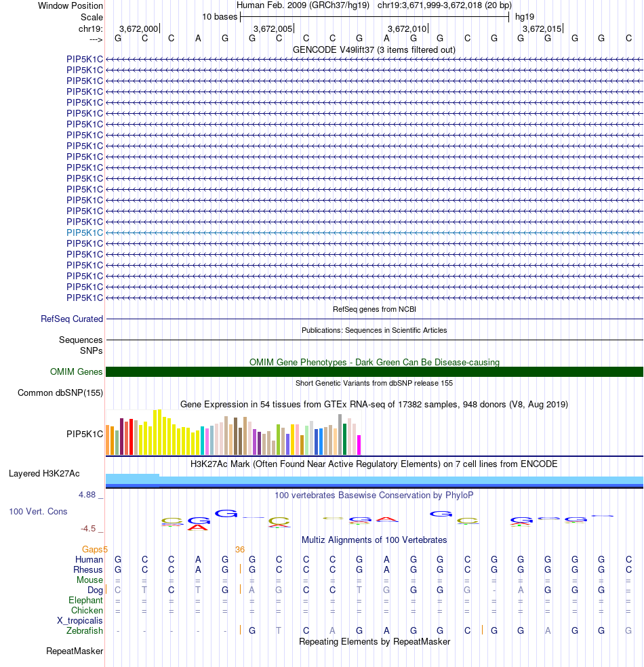The width and height of the screenshot is (644, 667).
Task: Click the H3K27Ac Mark track title
Action: pos(374,464)
